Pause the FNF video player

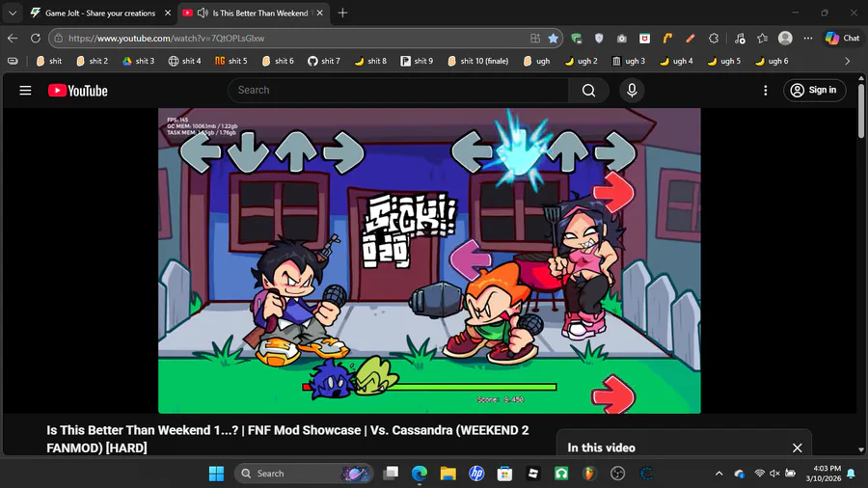coord(429,260)
